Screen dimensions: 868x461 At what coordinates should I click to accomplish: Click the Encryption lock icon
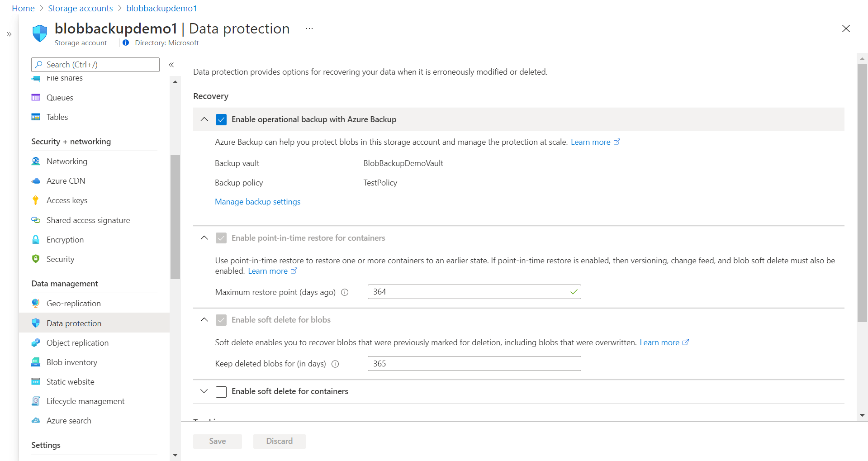(36, 240)
